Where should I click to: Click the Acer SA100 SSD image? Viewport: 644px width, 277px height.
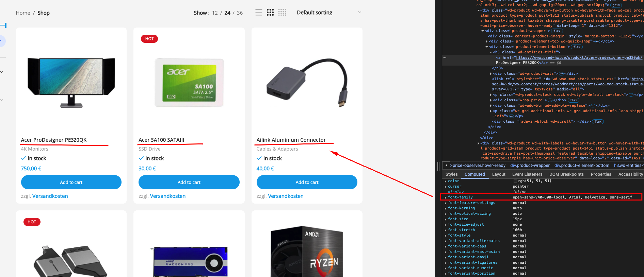pyautogui.click(x=189, y=83)
